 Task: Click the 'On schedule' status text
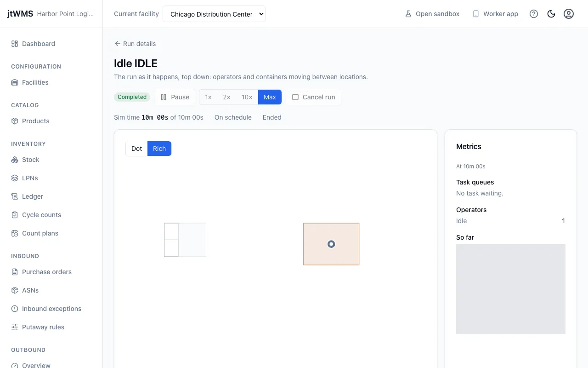(233, 117)
